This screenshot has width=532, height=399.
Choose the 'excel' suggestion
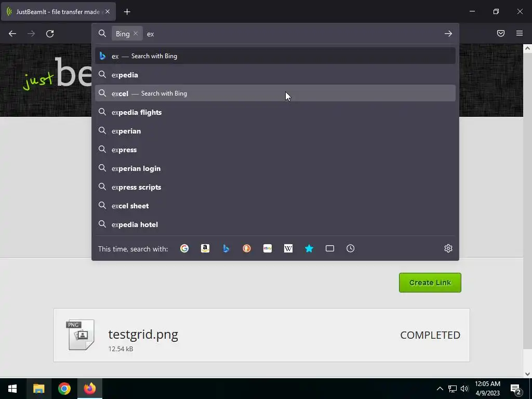point(275,94)
